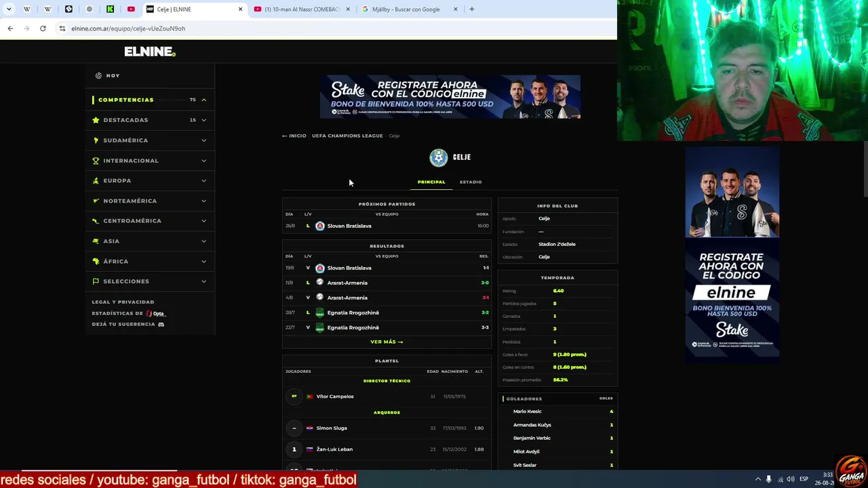Switch to the 10-man Al Nassr YouTube tab
Screen dimensions: 868x488
tap(302, 9)
